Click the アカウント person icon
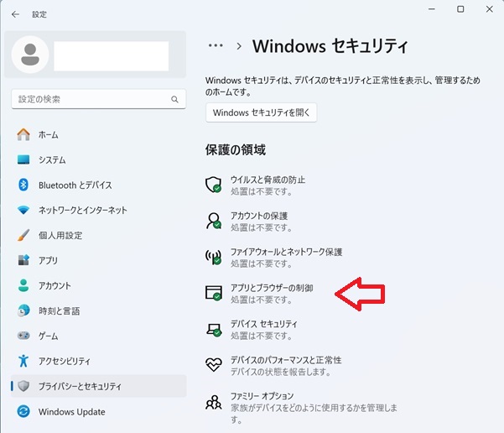Screen dimensions: 504x433 23,285
